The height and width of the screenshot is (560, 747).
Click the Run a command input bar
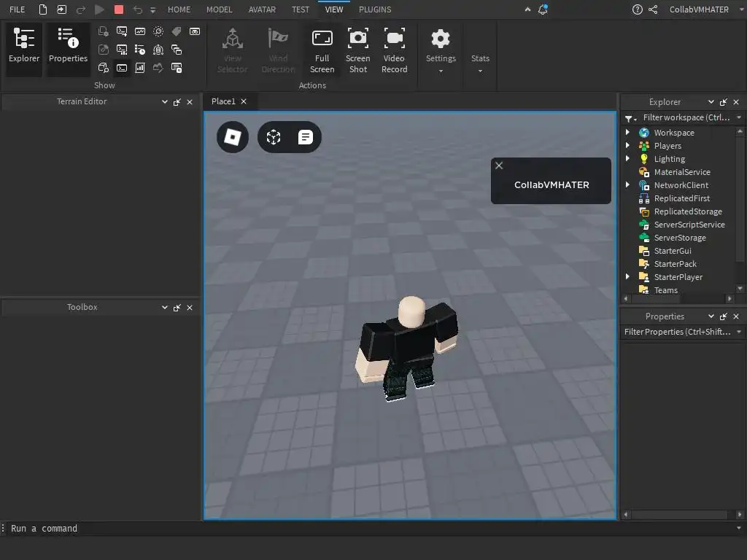click(371, 529)
